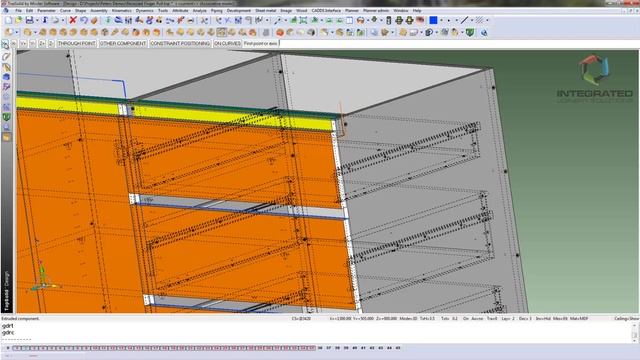
Task: Click the highlighted boxed icon in shape toolbar
Action: pyautogui.click(x=221, y=32)
